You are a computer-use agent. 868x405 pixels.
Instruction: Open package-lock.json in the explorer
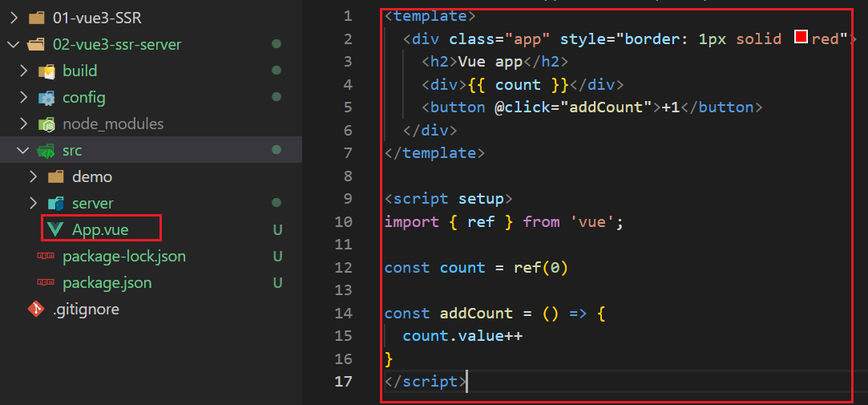coord(124,257)
